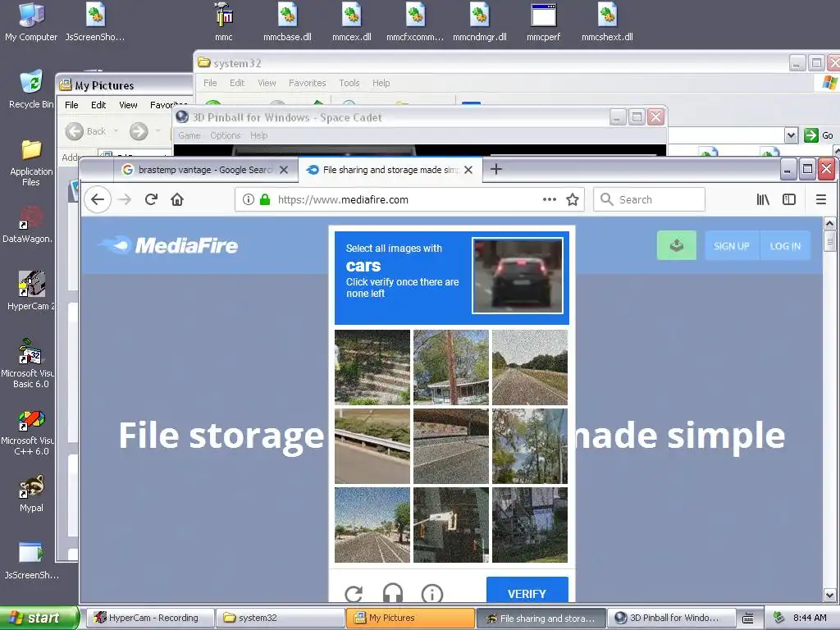Launch DataWagon desktop shortcut
Screen dimensions: 840x630
[28, 225]
